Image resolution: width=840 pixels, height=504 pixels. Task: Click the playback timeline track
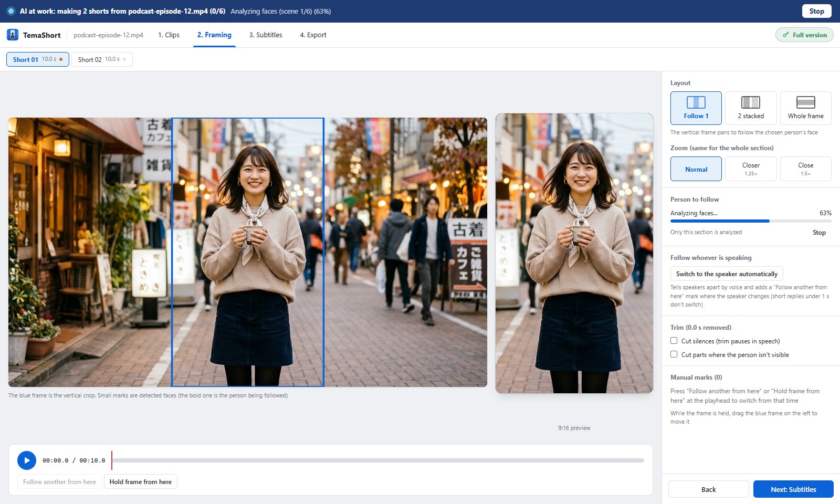pyautogui.click(x=378, y=460)
